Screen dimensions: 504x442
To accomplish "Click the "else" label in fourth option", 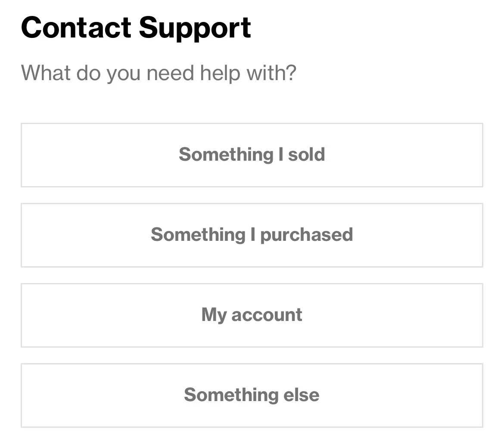I will coord(301,395).
